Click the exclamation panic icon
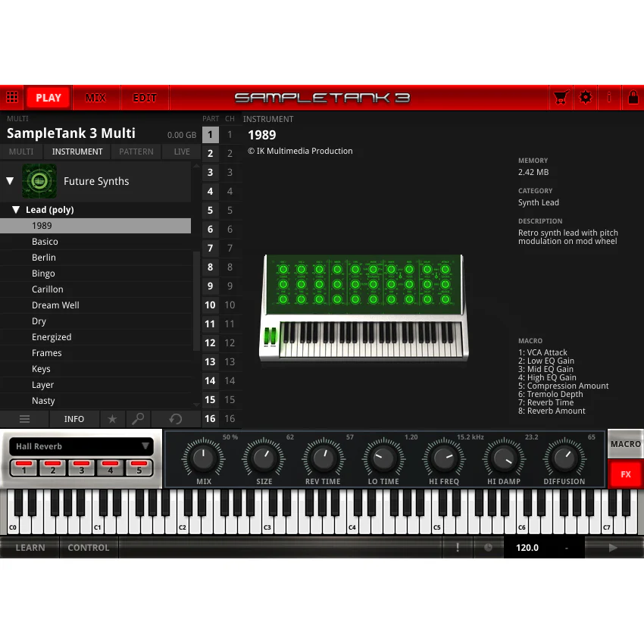This screenshot has width=644, height=644. tap(458, 548)
